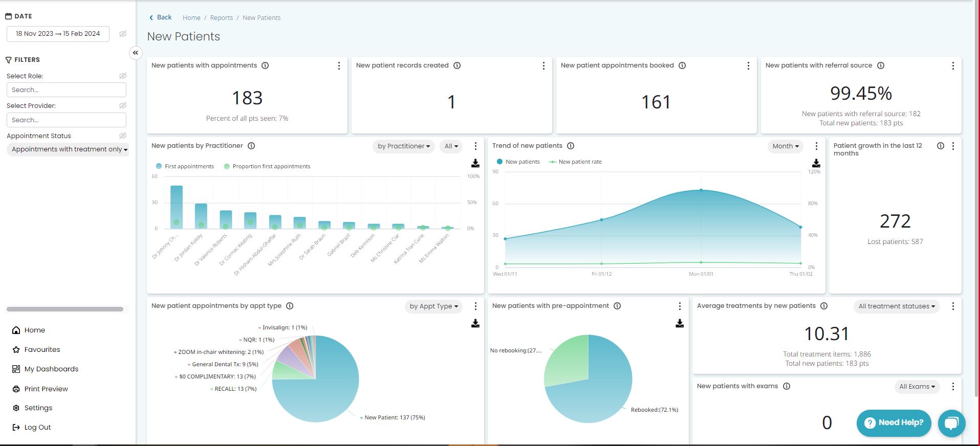
Task: Download the Trend of new patients chart
Action: click(816, 163)
